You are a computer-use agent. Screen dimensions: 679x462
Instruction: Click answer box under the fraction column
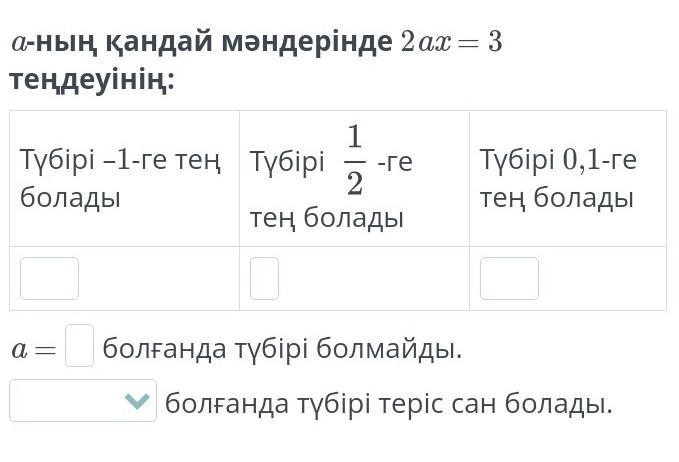[x=264, y=278]
